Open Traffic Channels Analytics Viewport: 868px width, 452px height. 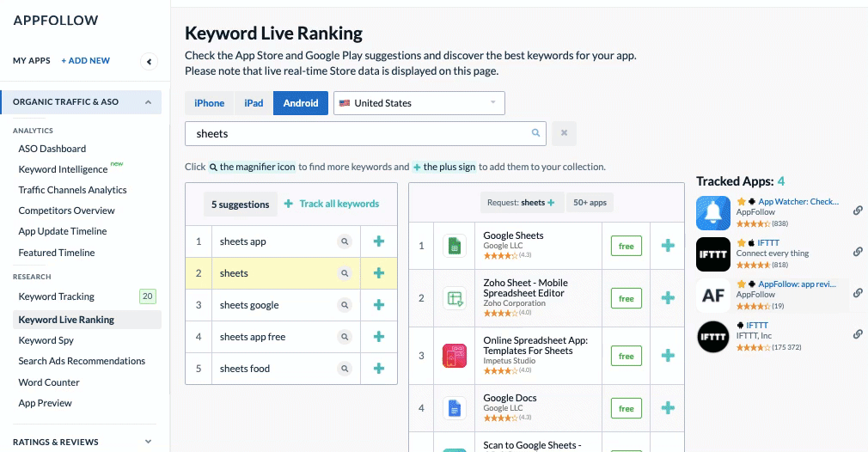(x=72, y=190)
